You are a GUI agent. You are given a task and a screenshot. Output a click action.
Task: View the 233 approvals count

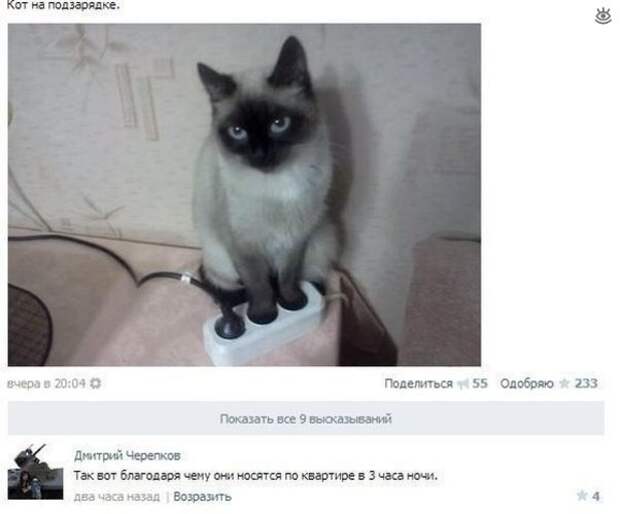[586, 384]
